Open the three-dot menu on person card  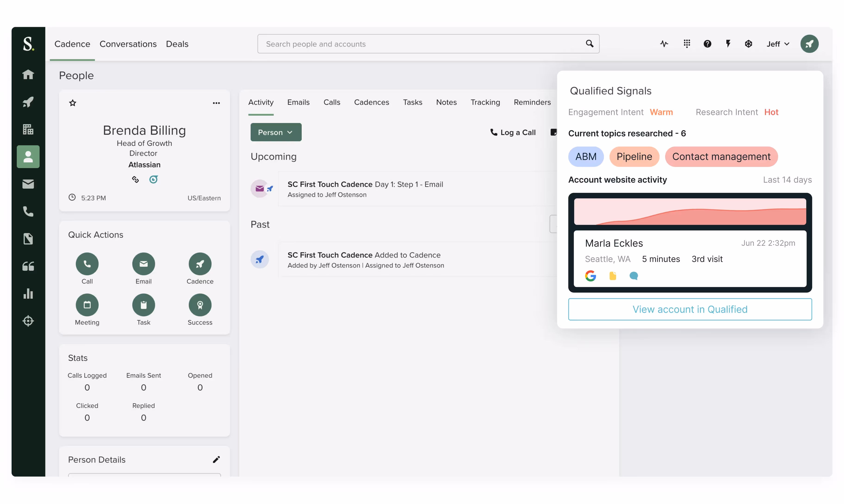(x=216, y=103)
